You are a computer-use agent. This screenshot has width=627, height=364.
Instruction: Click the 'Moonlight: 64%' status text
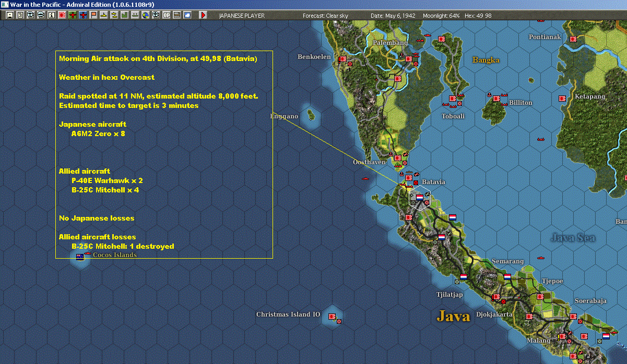click(x=441, y=16)
